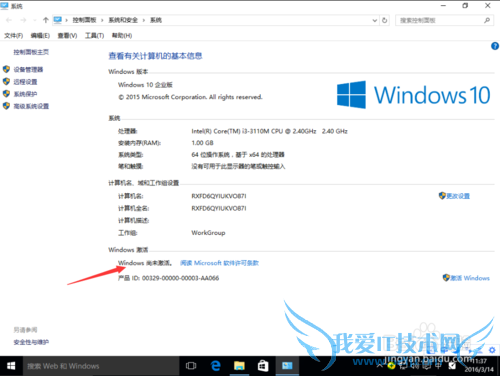Image resolution: width=500 pixels, height=376 pixels.
Task: Click the Up one level arrow
Action: tap(46, 20)
